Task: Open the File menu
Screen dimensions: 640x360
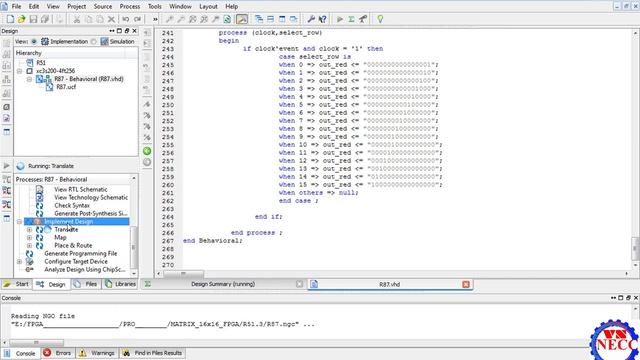Action: (x=16, y=7)
